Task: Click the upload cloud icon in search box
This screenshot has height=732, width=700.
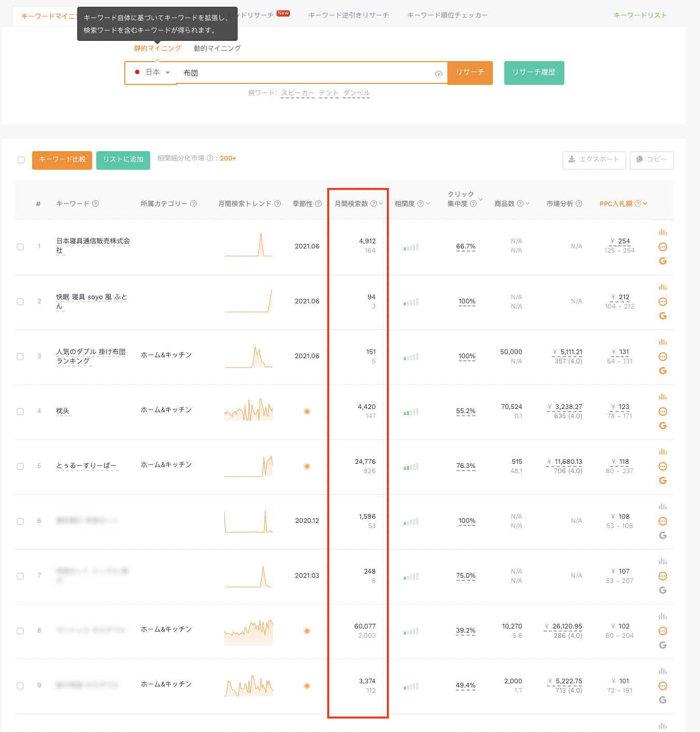Action: point(439,74)
